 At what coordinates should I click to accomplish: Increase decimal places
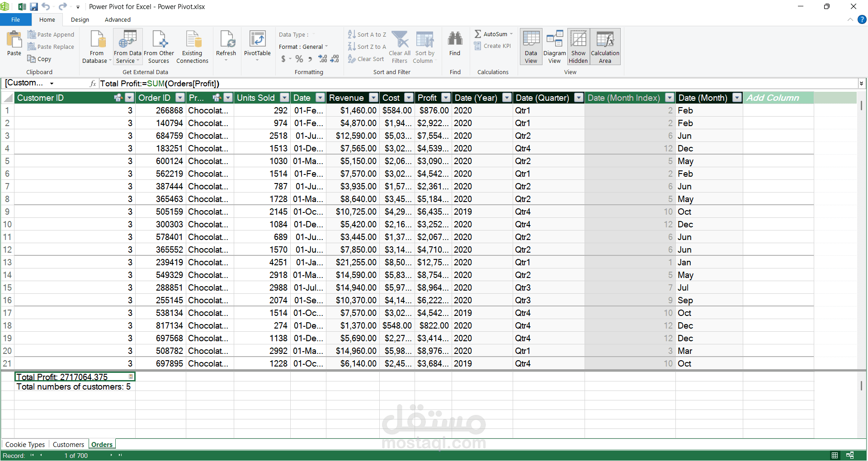(323, 59)
